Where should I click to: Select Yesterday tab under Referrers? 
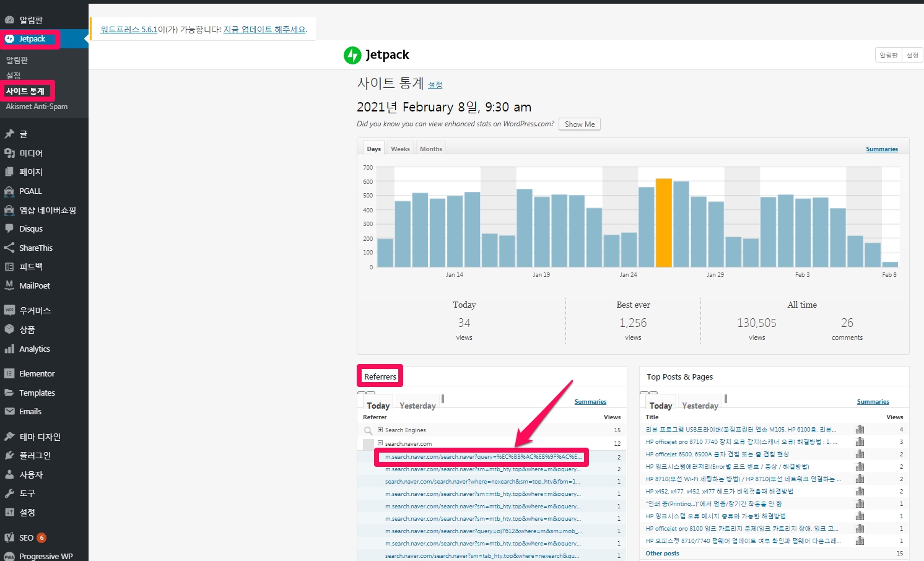tap(417, 406)
